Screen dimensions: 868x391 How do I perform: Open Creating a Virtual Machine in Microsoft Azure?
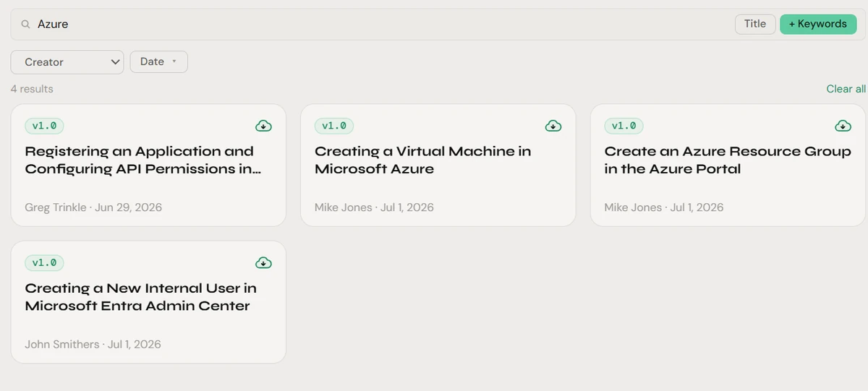pos(423,160)
